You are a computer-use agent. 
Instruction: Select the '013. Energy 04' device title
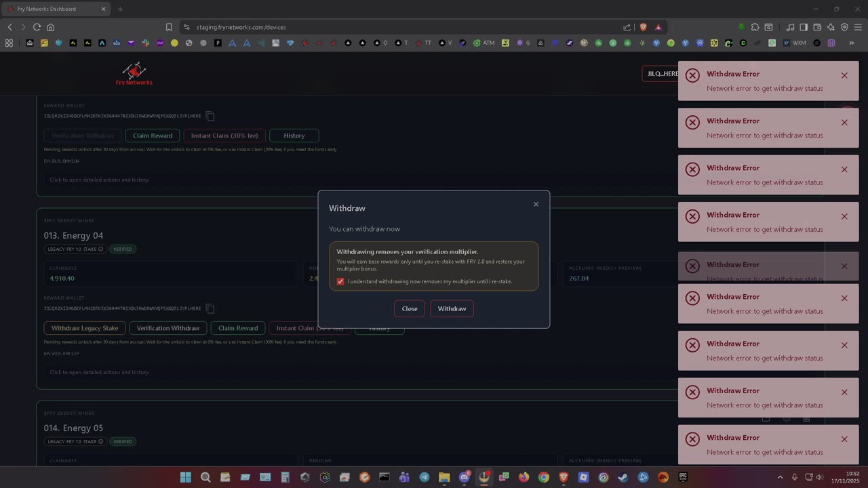(x=73, y=235)
